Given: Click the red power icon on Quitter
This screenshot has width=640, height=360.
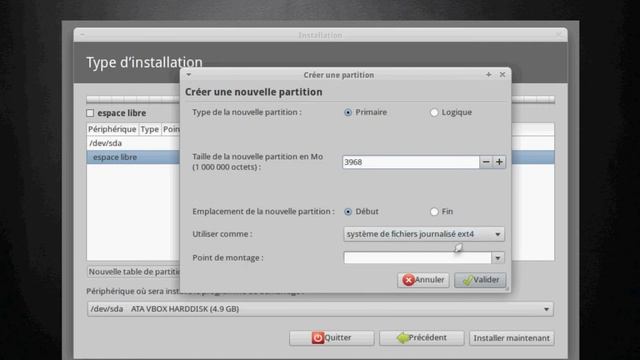Looking at the screenshot, I should click(318, 338).
